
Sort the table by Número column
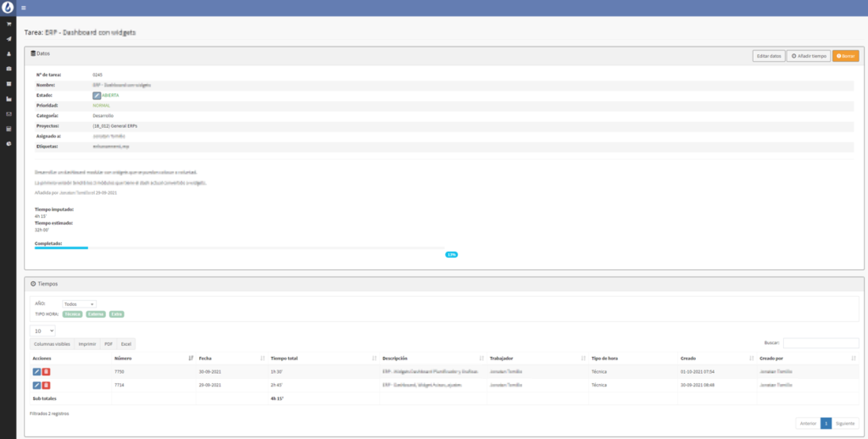(153, 358)
